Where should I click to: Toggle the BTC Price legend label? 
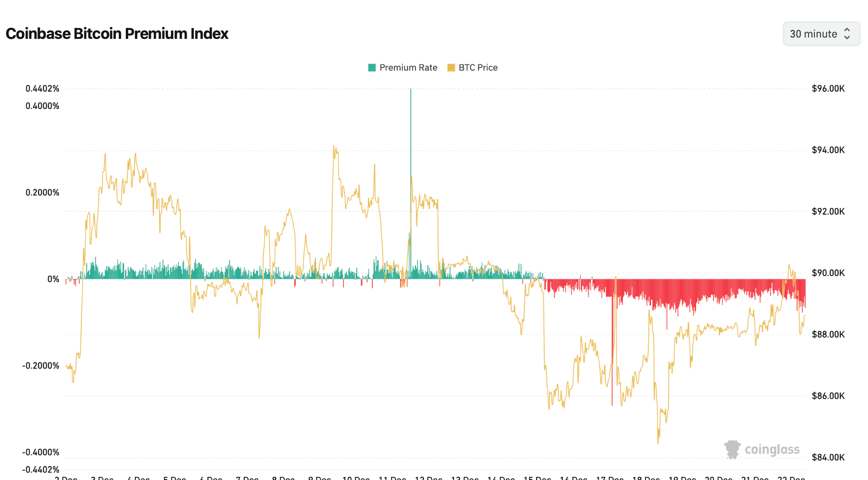pyautogui.click(x=478, y=67)
